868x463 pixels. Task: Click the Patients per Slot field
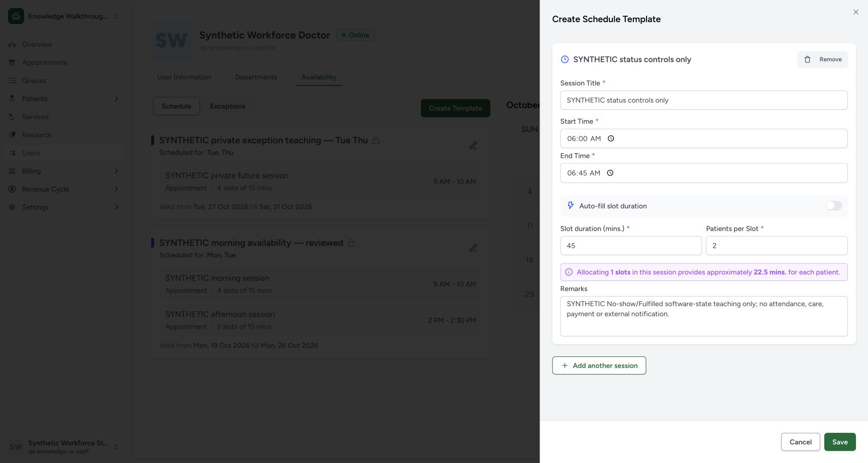(777, 246)
